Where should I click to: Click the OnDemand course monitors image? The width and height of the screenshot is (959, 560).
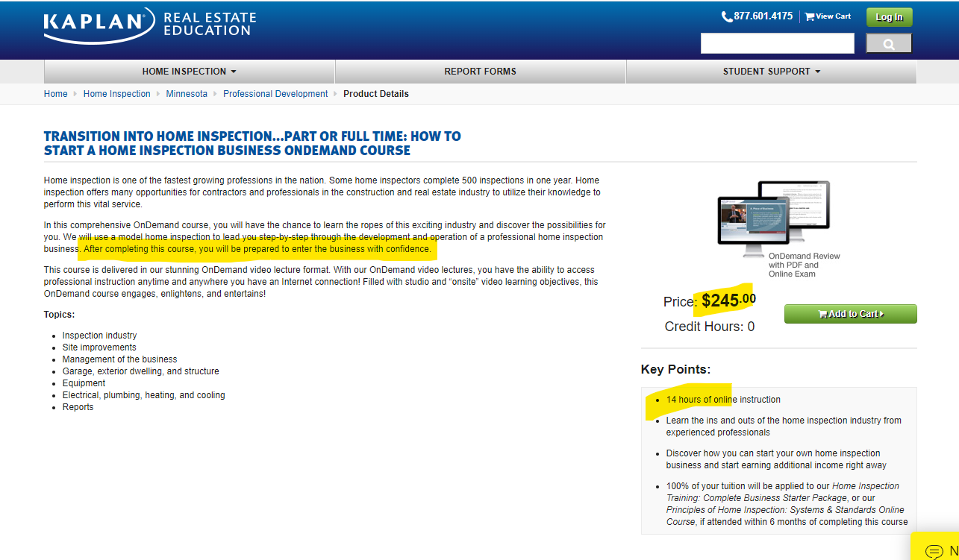(774, 218)
